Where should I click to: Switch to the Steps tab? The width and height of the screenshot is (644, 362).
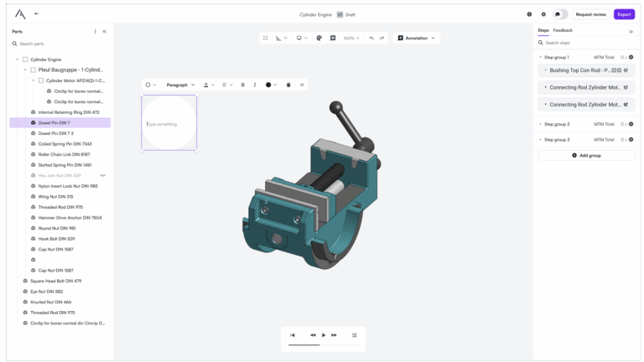pos(543,30)
